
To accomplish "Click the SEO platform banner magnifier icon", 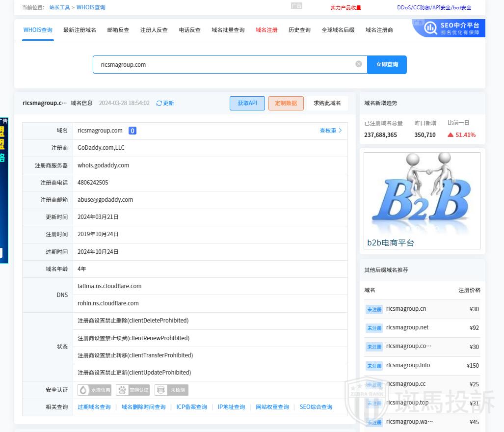I will [x=430, y=28].
